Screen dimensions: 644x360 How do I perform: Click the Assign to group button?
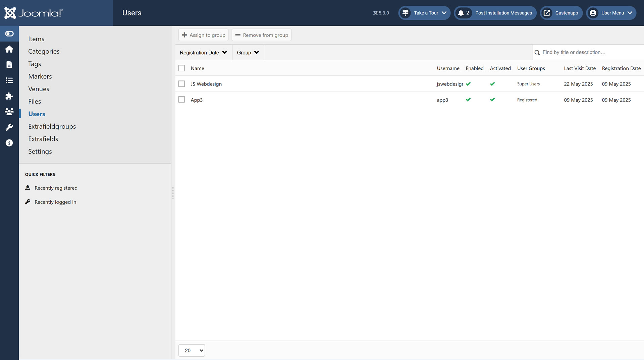(x=203, y=35)
